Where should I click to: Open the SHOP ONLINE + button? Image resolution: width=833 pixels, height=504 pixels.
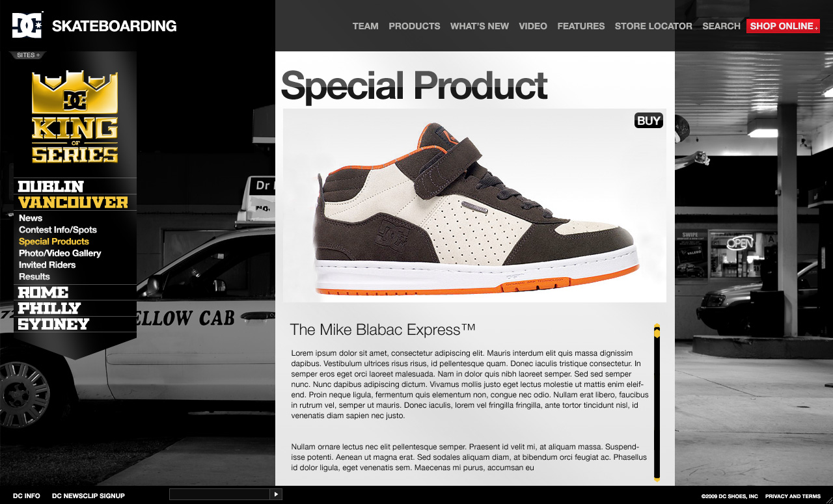click(783, 26)
